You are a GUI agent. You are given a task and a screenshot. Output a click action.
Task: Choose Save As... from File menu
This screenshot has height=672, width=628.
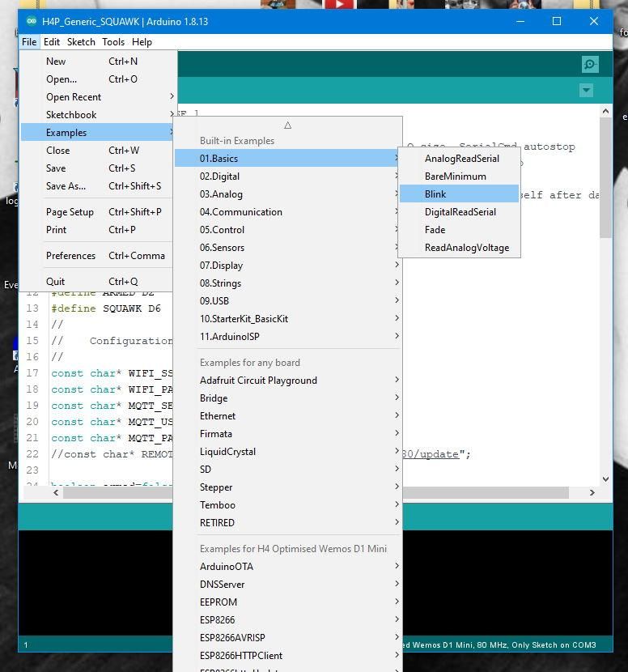click(96, 186)
